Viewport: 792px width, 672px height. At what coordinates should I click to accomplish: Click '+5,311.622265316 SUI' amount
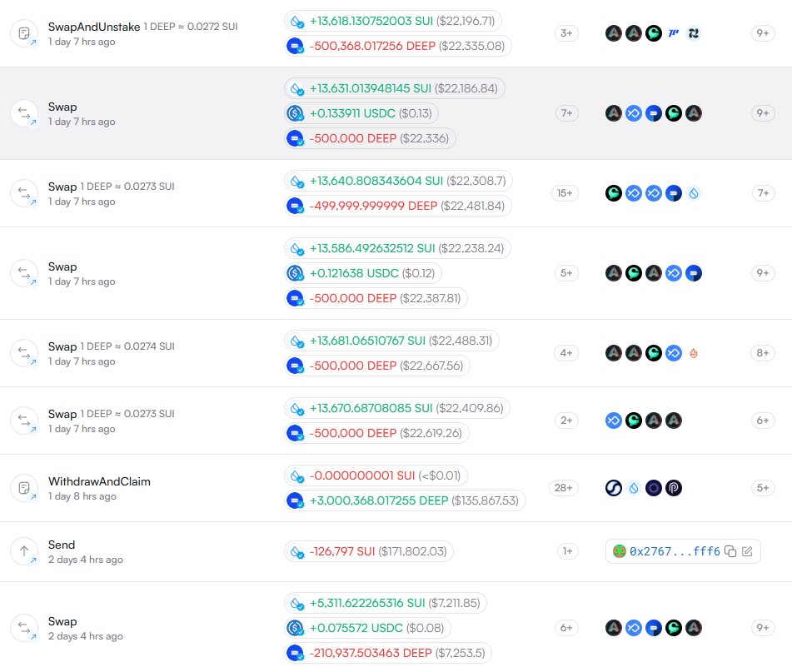click(x=367, y=604)
